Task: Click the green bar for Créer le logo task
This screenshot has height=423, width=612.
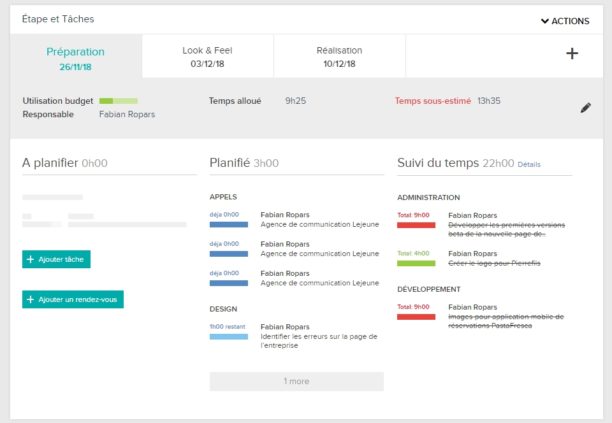Action: point(416,263)
